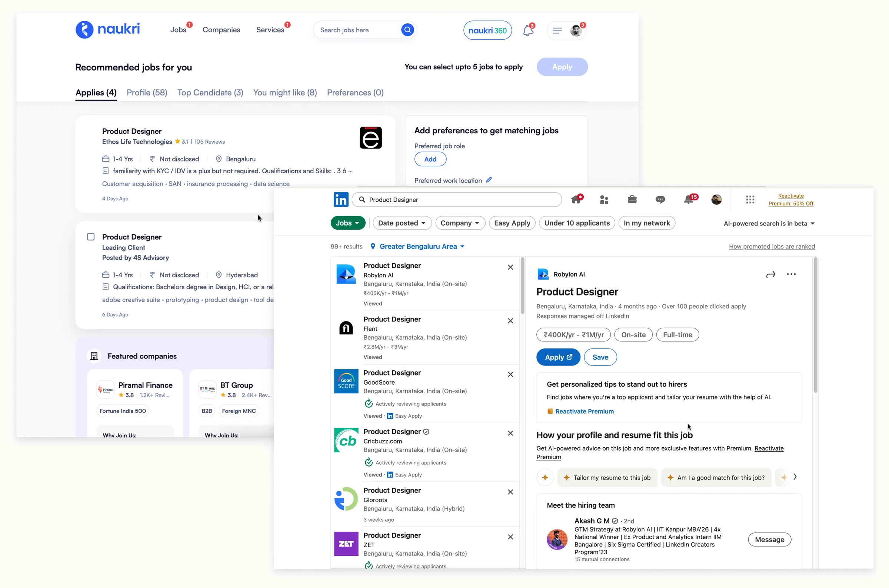Open LinkedIn Notifications bell with 15 badge
The image size is (889, 588).
[689, 199]
